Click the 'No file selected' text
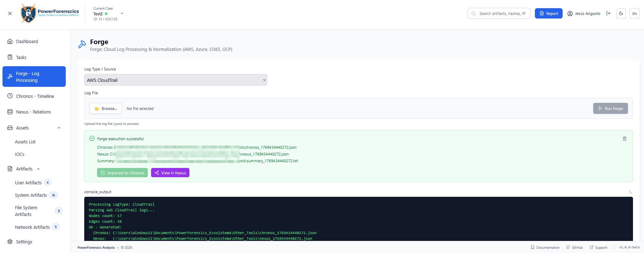 coord(140,109)
